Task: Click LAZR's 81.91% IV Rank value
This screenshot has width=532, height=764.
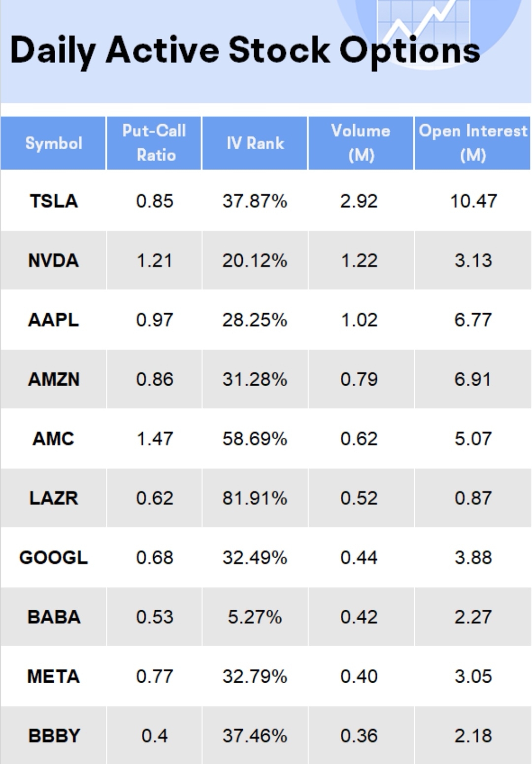Action: (x=255, y=498)
